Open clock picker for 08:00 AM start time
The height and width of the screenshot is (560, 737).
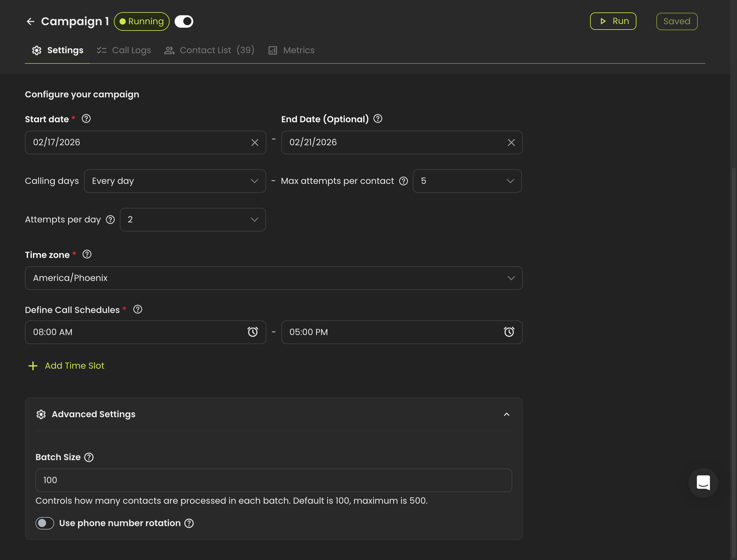[x=252, y=332]
